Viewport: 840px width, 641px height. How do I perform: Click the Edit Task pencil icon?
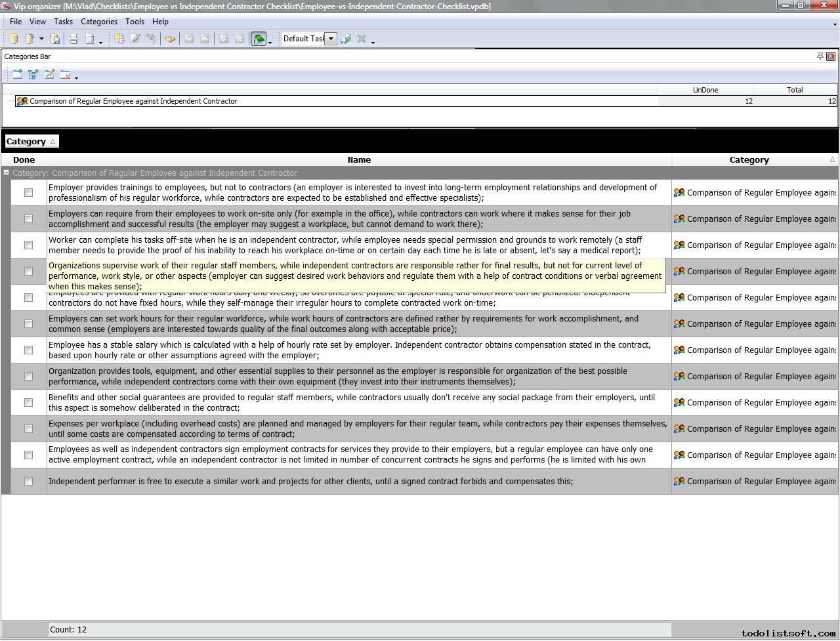point(135,39)
